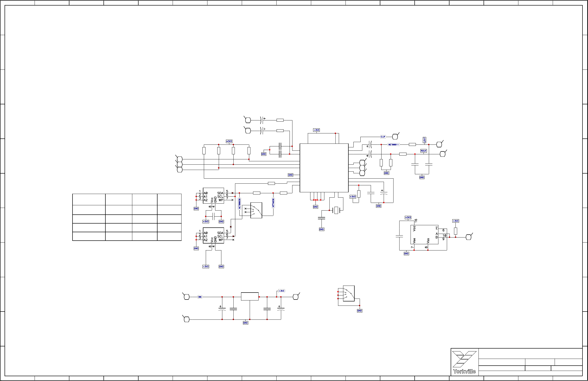The height and width of the screenshot is (381, 588).
Task: Select the GND label under the crystal capacitor
Action: click(321, 229)
